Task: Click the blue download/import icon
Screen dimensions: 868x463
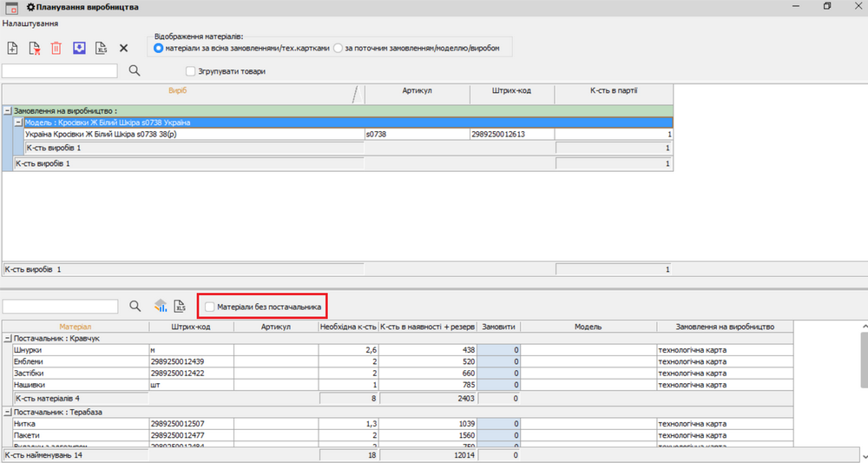Action: 79,49
